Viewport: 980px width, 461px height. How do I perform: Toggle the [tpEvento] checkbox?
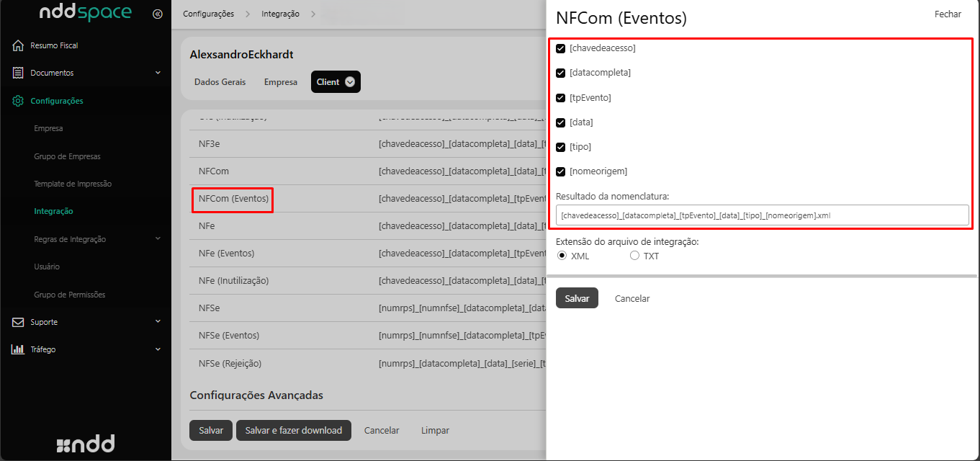(561, 98)
